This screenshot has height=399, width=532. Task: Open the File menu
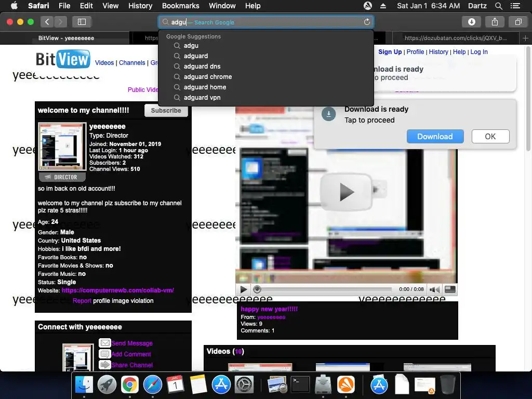coord(64,6)
